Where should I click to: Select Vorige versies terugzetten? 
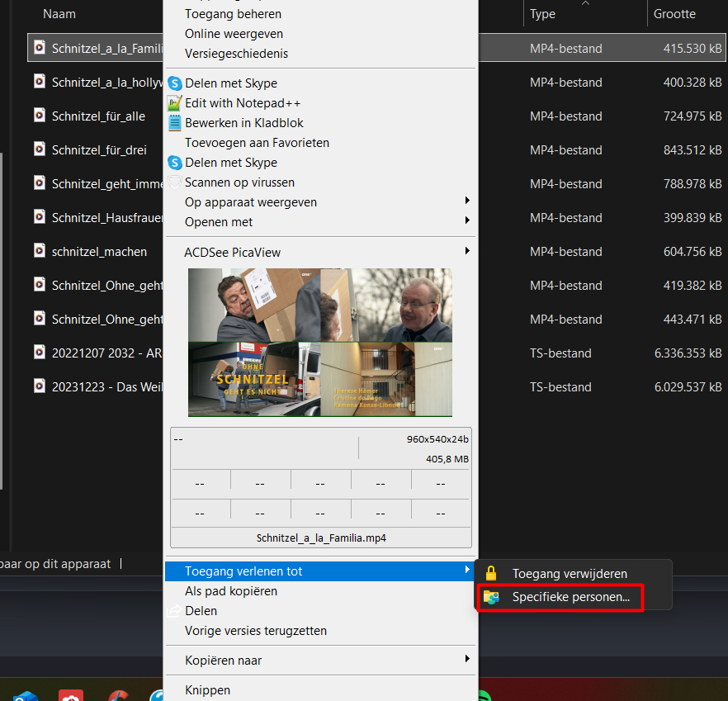click(x=256, y=631)
